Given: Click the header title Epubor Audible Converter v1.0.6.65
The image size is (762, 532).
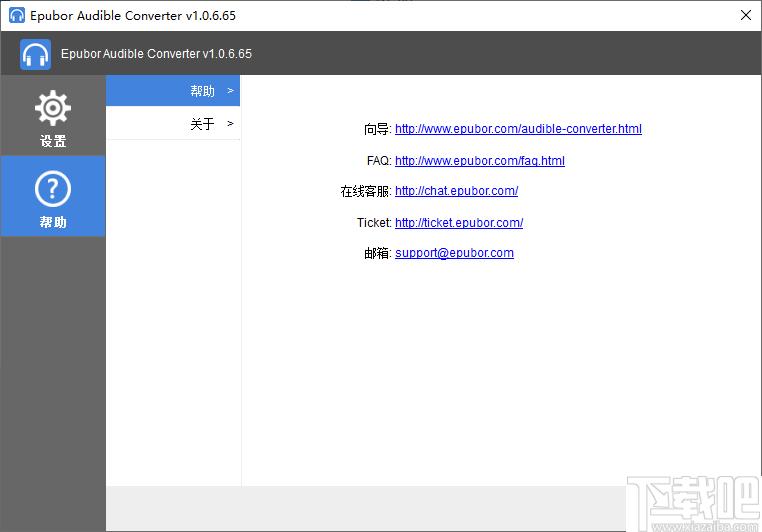Looking at the screenshot, I should (156, 54).
